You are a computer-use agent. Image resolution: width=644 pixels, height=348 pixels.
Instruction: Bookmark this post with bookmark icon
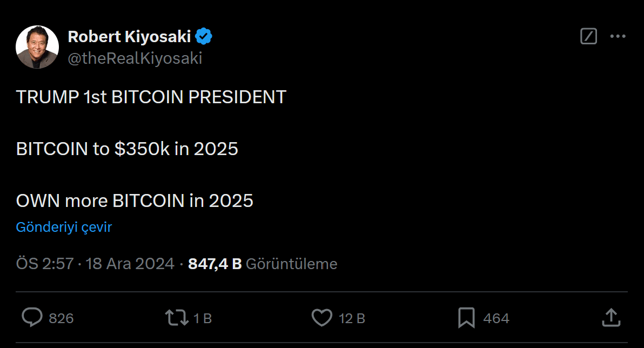[466, 318]
